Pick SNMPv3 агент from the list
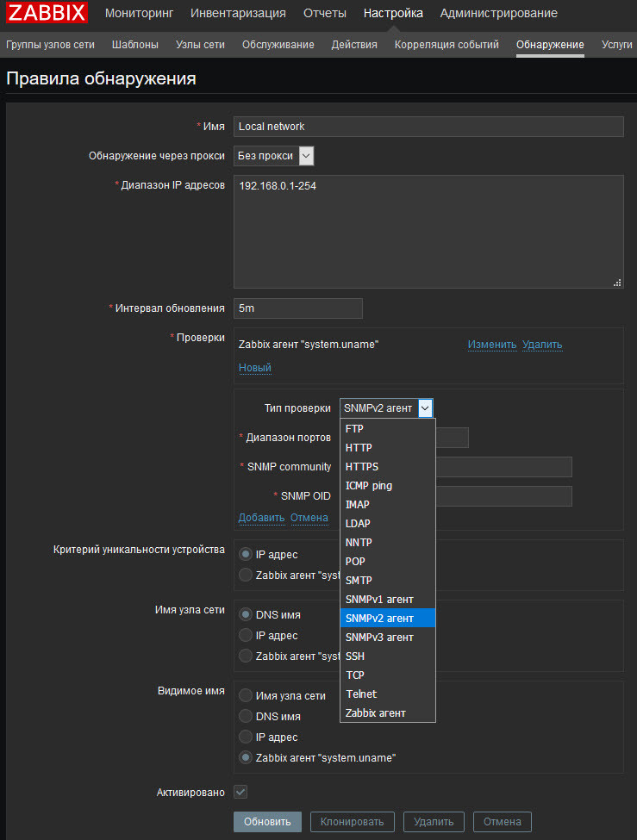Screen dimensions: 637x840 pyautogui.click(x=379, y=638)
